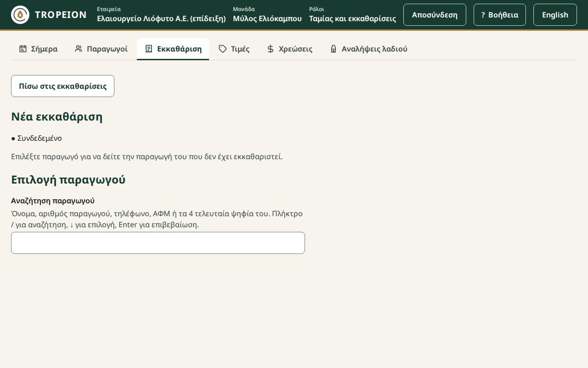Go back via Πίσω στις εκκαθαρίσεις
The height and width of the screenshot is (368, 588).
[x=62, y=86]
